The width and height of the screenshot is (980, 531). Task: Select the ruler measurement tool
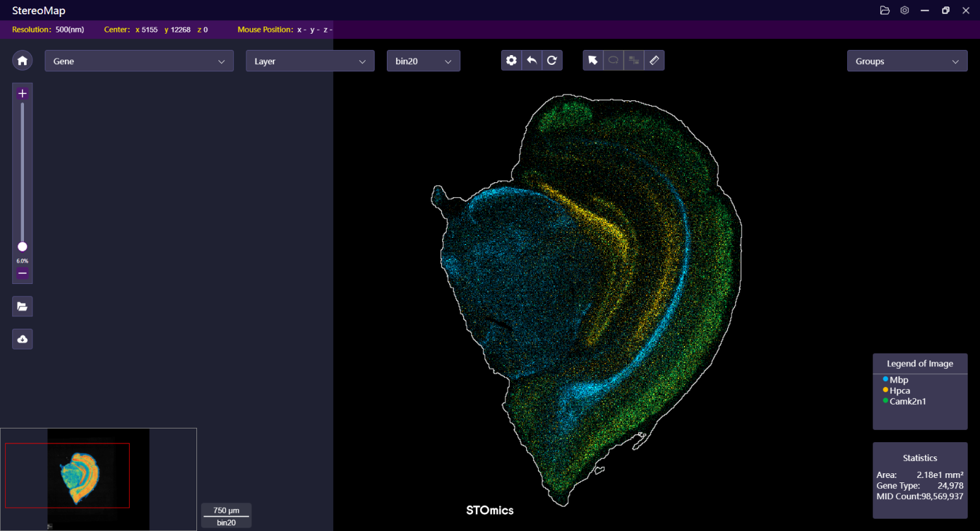click(x=654, y=60)
